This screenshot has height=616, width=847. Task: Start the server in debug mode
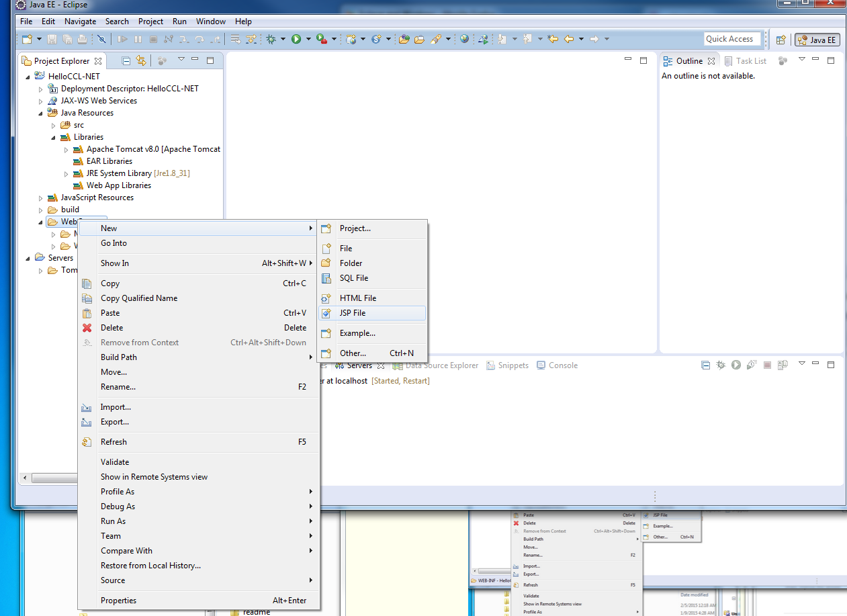coord(721,365)
